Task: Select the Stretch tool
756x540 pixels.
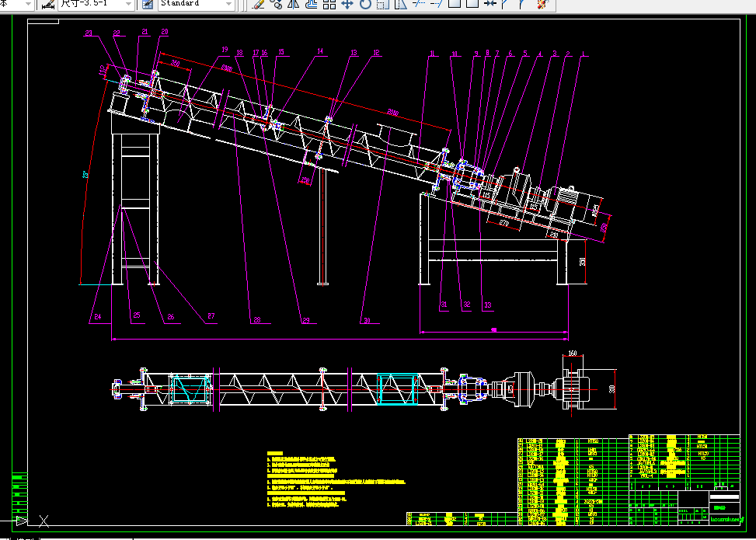Action: [x=401, y=5]
